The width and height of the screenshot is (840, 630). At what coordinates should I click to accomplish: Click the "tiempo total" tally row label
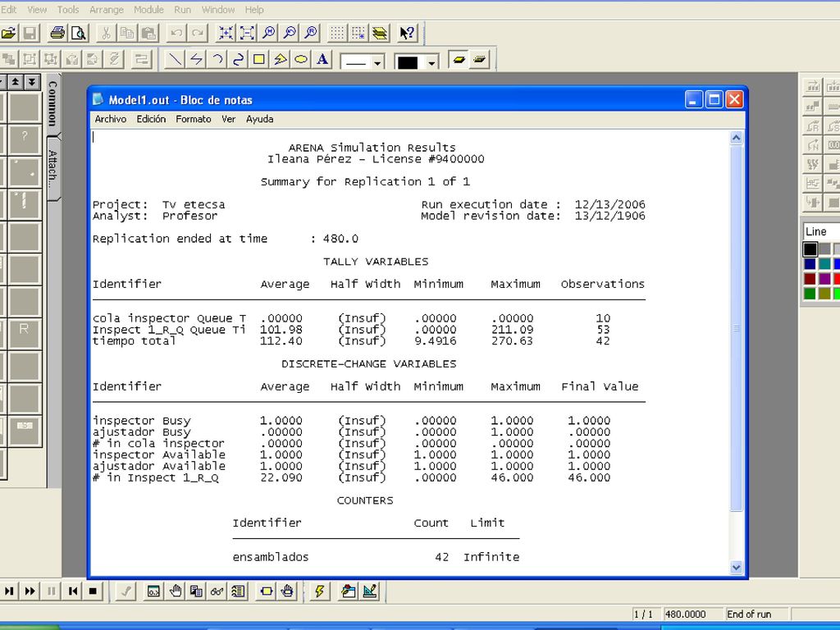134,340
